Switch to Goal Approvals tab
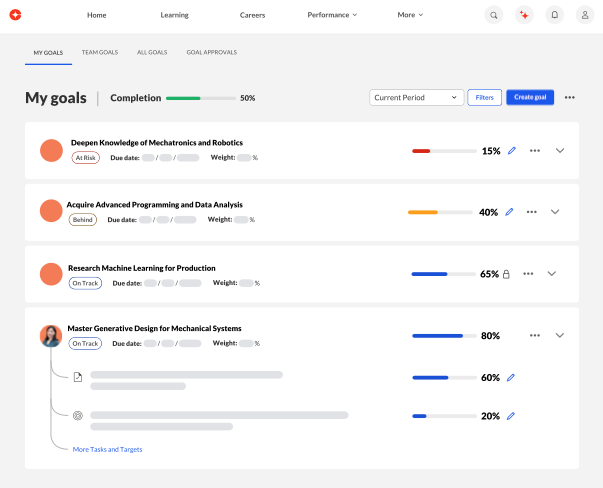The height and width of the screenshot is (488, 603). pos(212,52)
